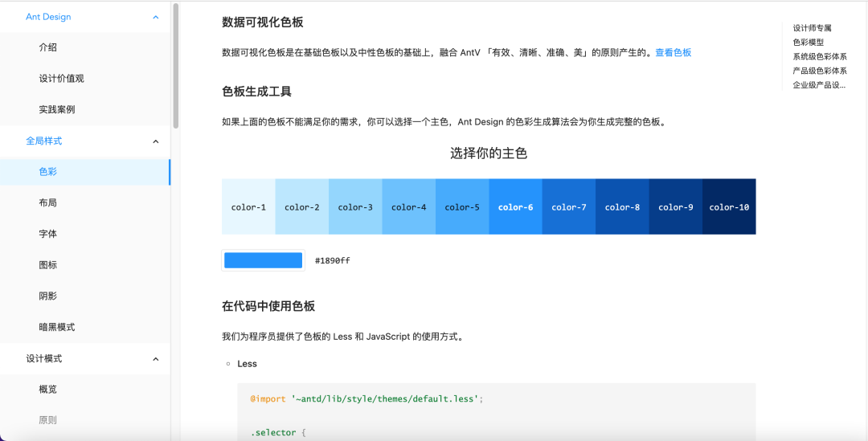The height and width of the screenshot is (441, 868).
Task: Click the Less list item label
Action: (247, 364)
